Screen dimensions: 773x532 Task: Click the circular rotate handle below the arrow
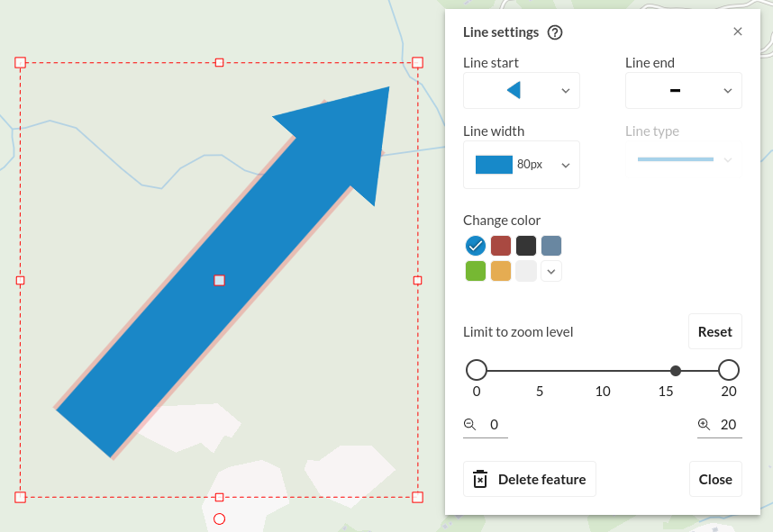click(x=219, y=519)
